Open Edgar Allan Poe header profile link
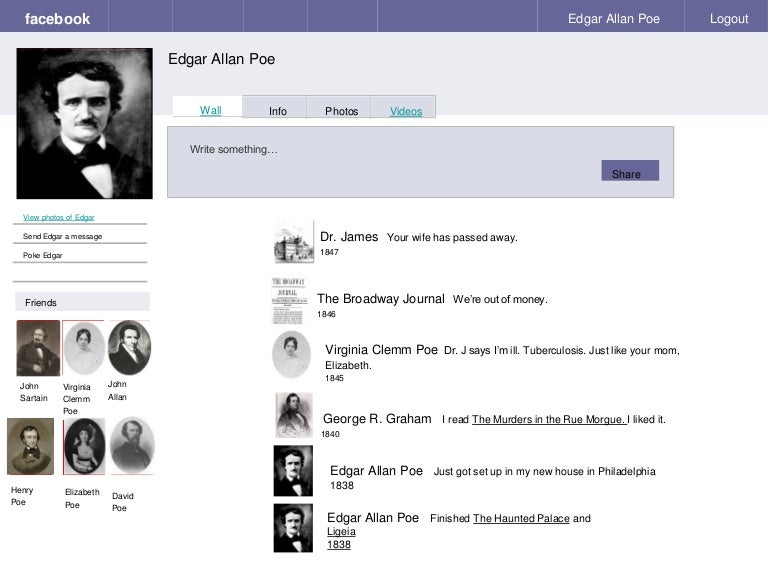Screen dimensions: 768x576 point(613,19)
